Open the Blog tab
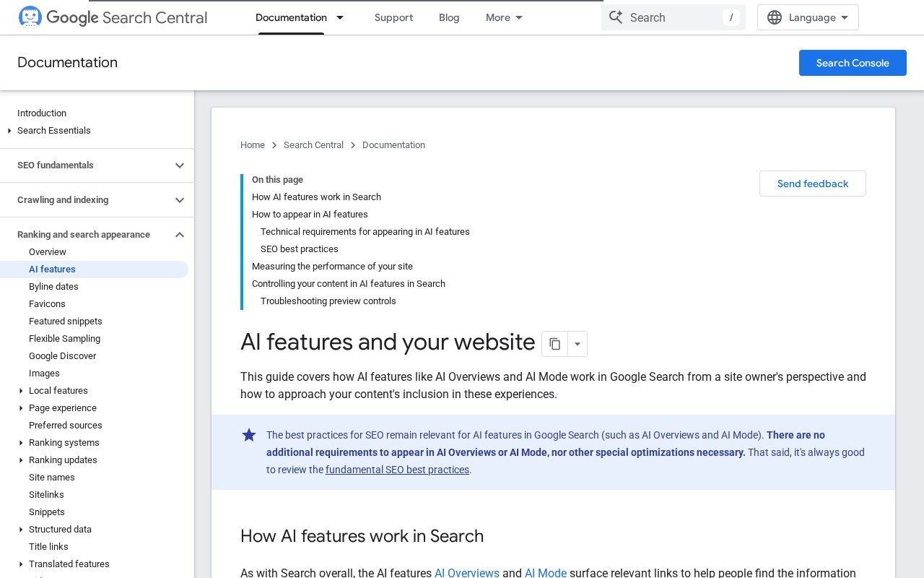The height and width of the screenshot is (578, 924). pos(449,17)
